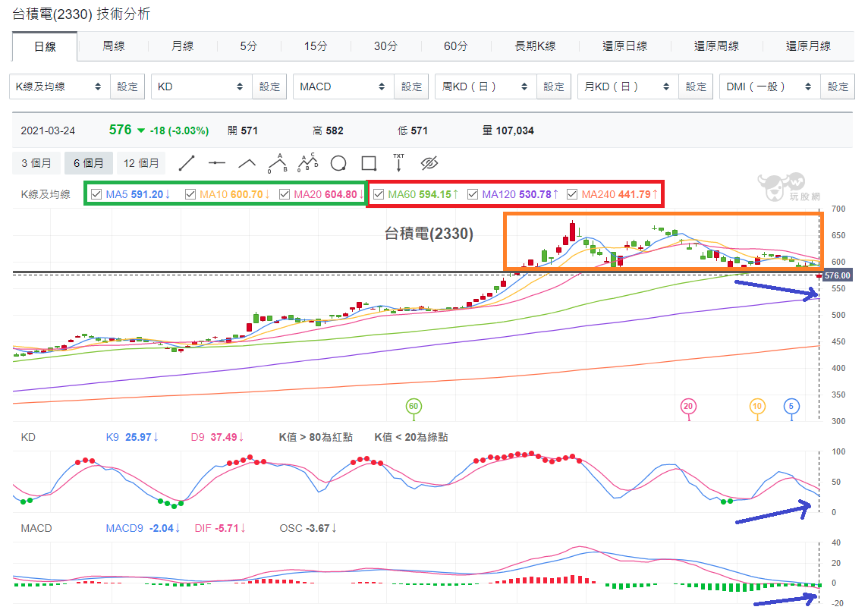Screen dimensions: 868x610
Task: Uncheck the MA20 moving average checkbox
Action: tap(285, 194)
